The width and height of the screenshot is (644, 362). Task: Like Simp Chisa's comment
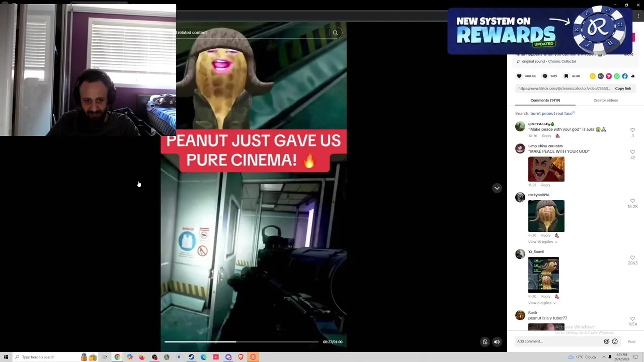[632, 152]
